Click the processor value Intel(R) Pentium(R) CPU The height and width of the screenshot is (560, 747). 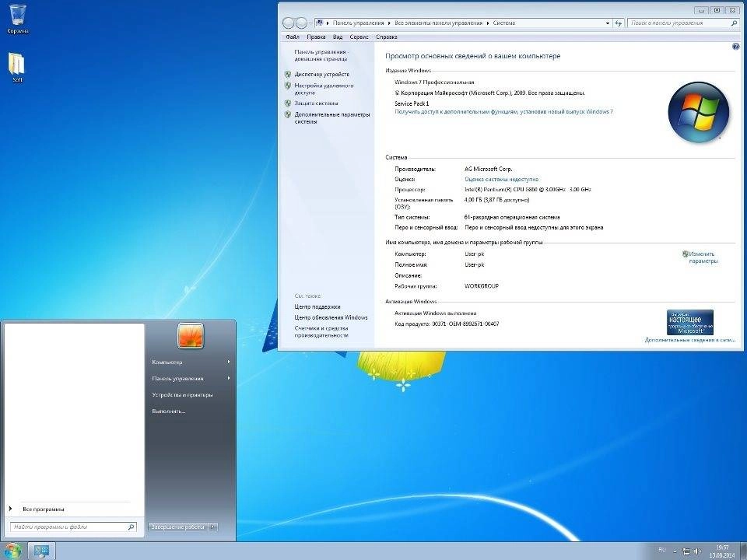pos(528,190)
